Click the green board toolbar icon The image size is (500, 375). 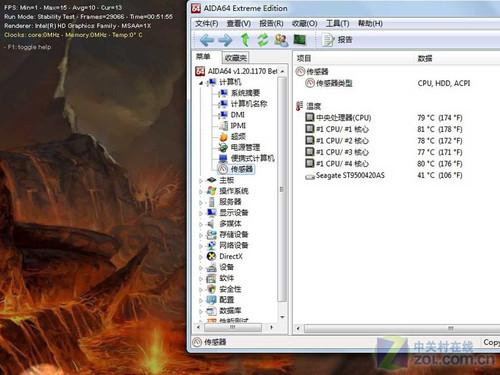coord(300,40)
